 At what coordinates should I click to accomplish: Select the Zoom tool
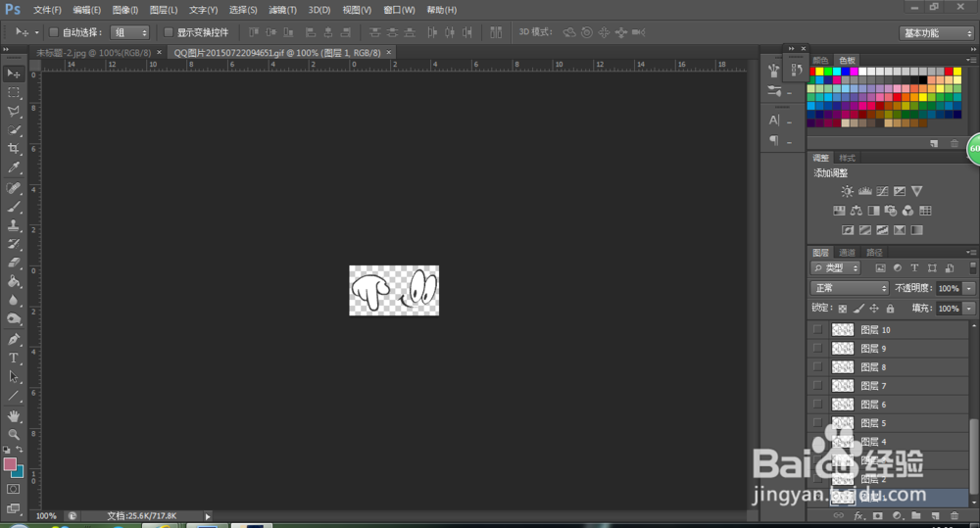pyautogui.click(x=13, y=434)
